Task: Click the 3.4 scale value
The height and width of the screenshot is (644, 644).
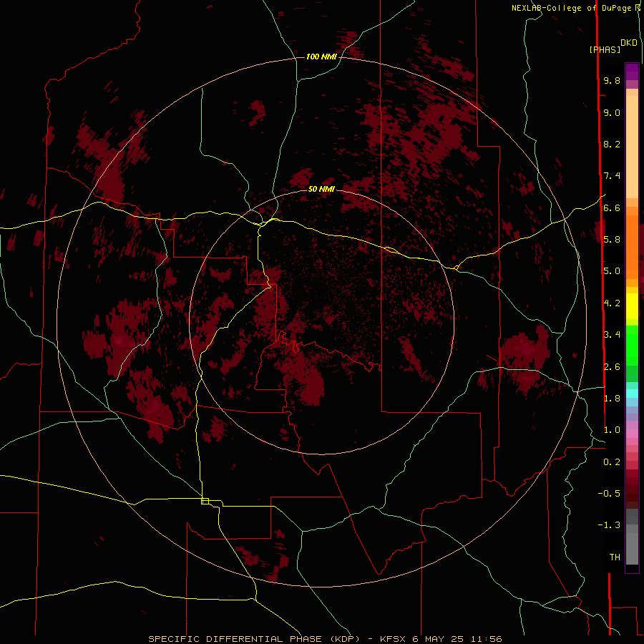Action: (x=612, y=335)
